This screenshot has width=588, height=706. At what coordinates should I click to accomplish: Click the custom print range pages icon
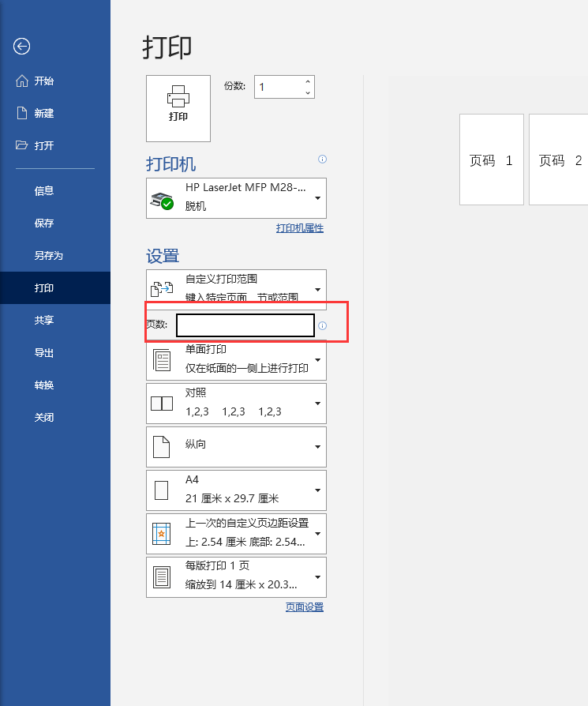(162, 289)
